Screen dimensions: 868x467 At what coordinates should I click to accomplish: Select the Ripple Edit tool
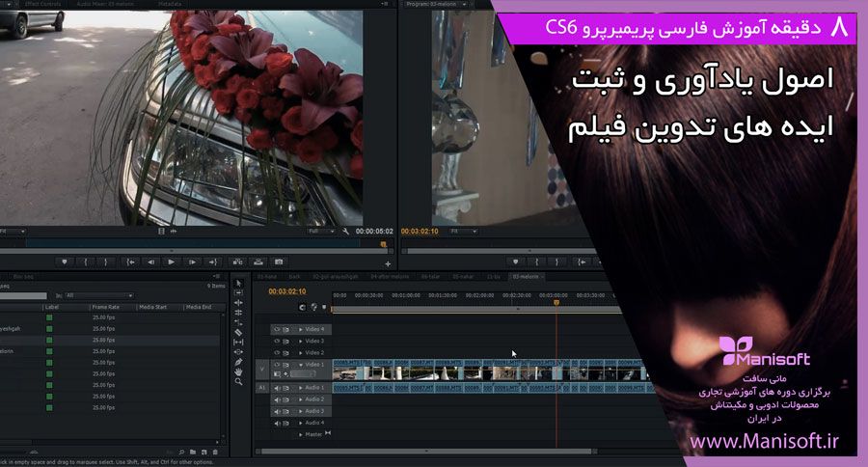(238, 302)
